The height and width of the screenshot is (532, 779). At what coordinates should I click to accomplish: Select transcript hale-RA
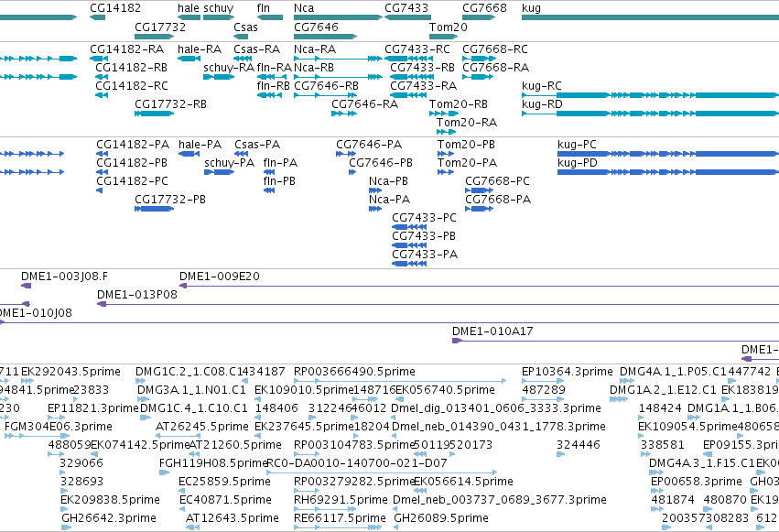(200, 49)
